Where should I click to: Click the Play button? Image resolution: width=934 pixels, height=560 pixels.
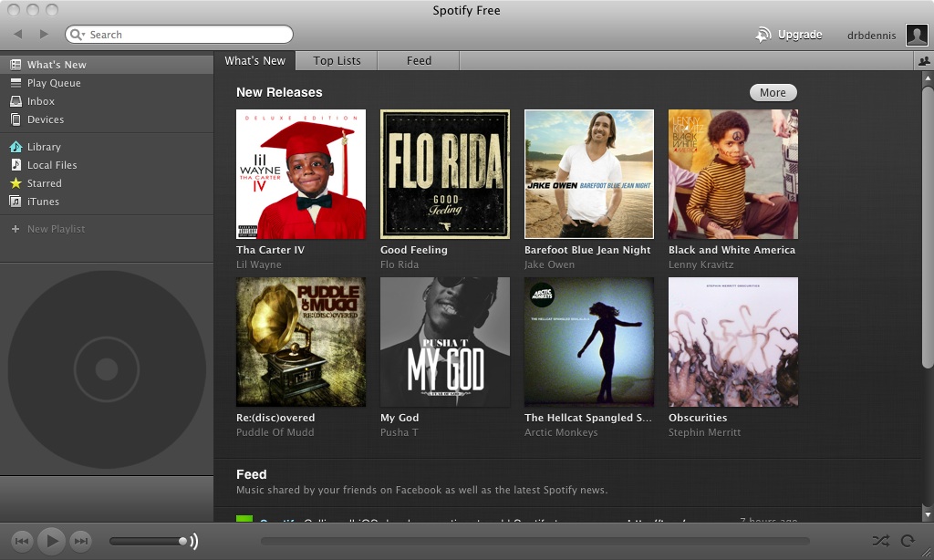click(x=52, y=541)
